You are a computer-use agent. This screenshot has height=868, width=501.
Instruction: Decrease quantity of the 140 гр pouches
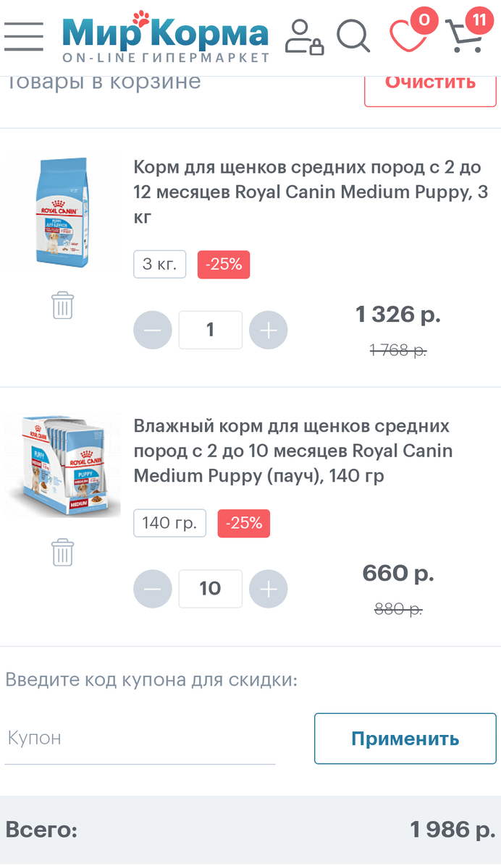[153, 589]
